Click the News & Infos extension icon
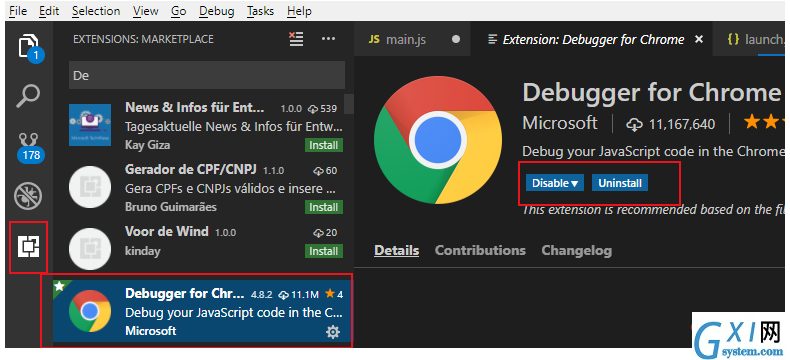The image size is (790, 360). click(90, 125)
